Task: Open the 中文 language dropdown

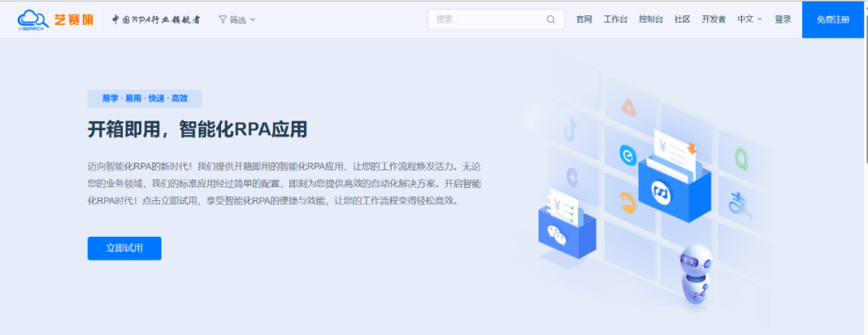Action: pyautogui.click(x=748, y=19)
